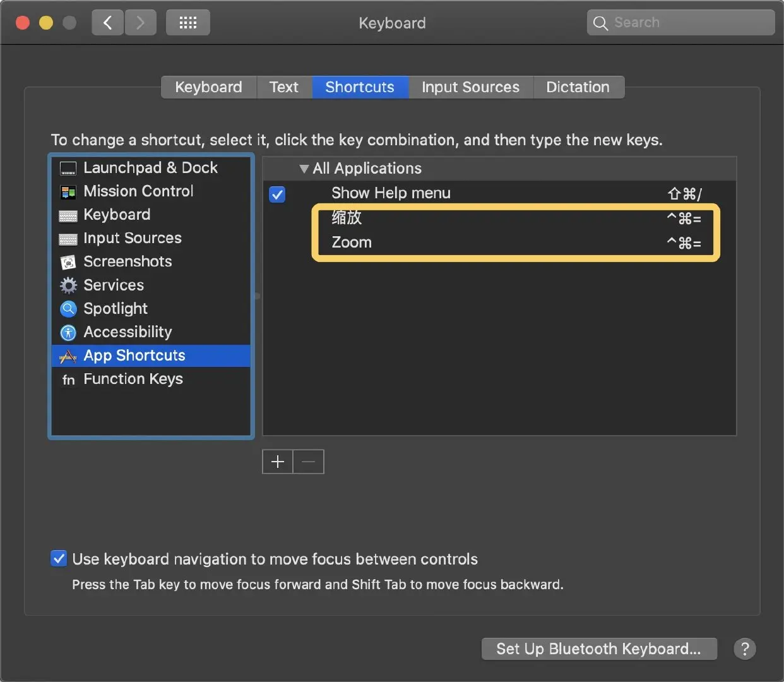Collapse the All Applications group

pyautogui.click(x=304, y=169)
